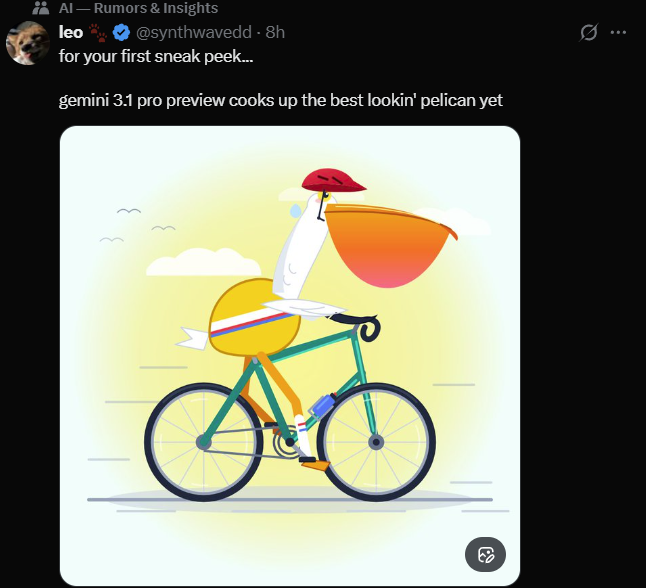The width and height of the screenshot is (646, 588).
Task: Click the bicycle rear wheel
Action: point(204,442)
